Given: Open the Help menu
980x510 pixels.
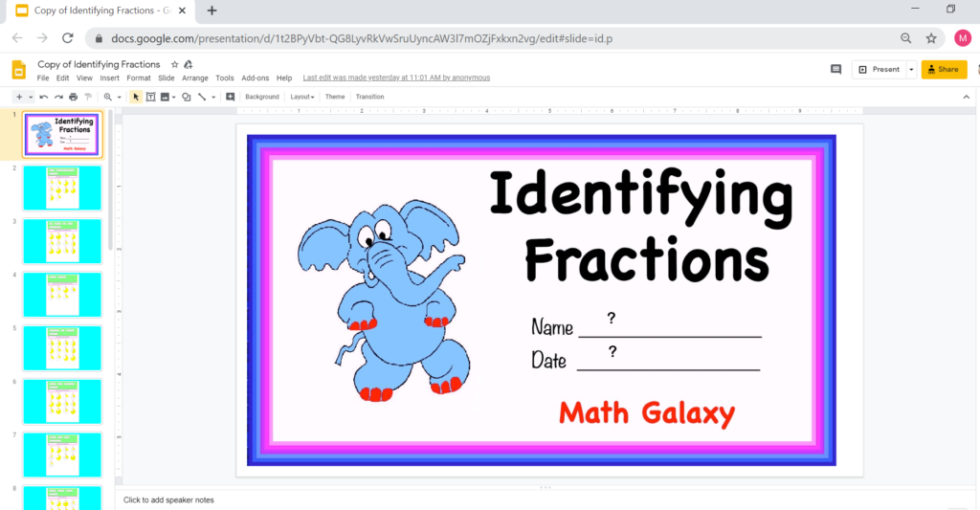Looking at the screenshot, I should (284, 78).
